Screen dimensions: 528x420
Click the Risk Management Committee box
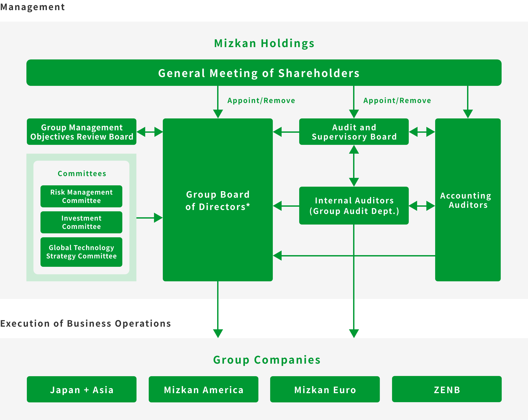tap(81, 196)
